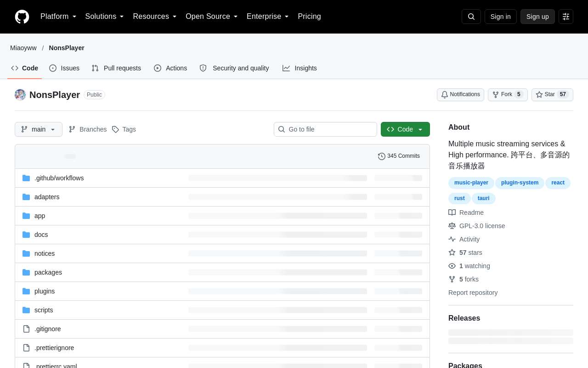Expand the Platform menu in header

pos(58,17)
